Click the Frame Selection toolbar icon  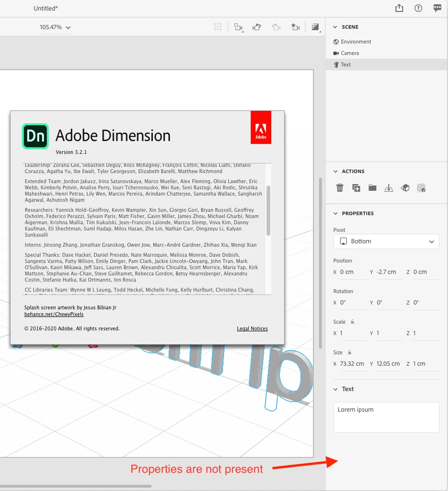[218, 27]
